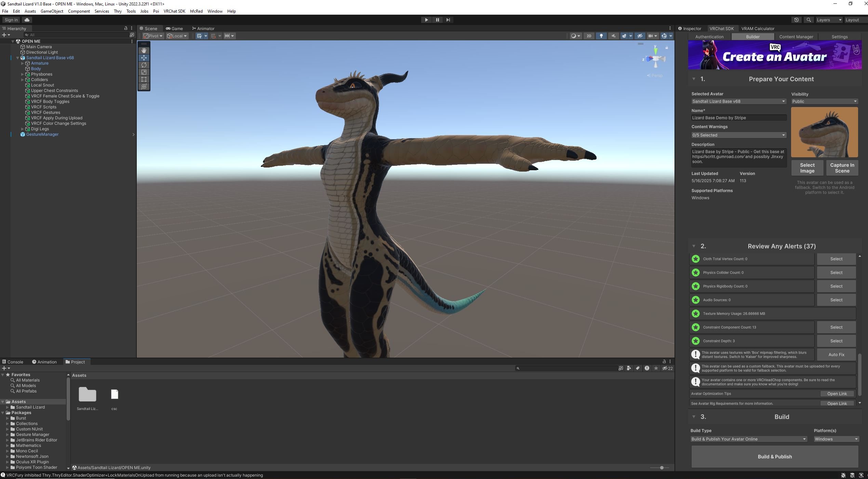The height and width of the screenshot is (479, 868).
Task: Click the scene orientation gizmo
Action: [x=655, y=59]
